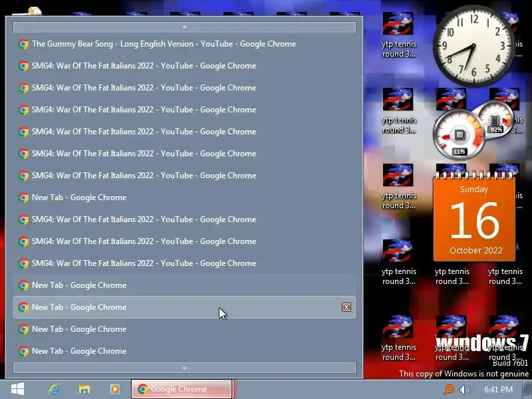
Task: Open the Windows Start menu
Action: 17,389
